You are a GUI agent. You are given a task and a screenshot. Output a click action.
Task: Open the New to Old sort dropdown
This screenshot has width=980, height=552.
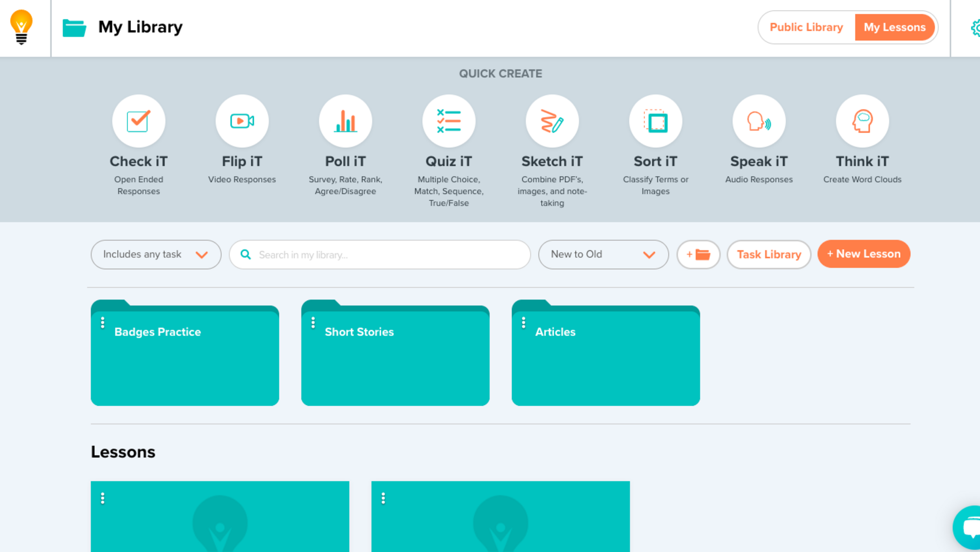[x=603, y=254]
